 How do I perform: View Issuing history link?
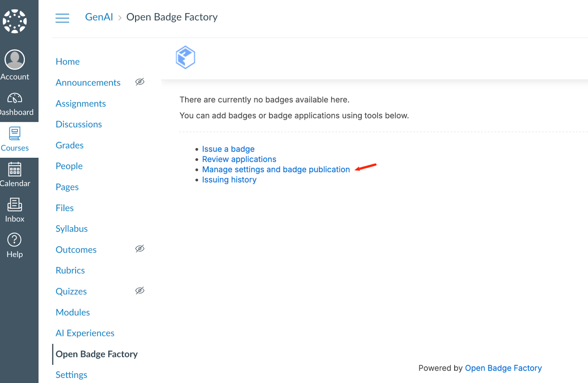coord(229,180)
